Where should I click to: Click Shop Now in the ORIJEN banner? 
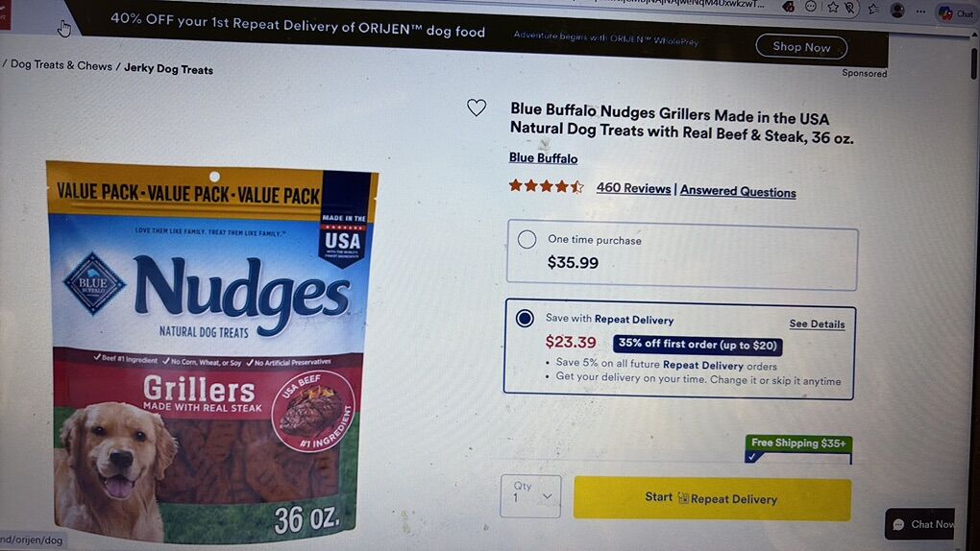point(801,47)
